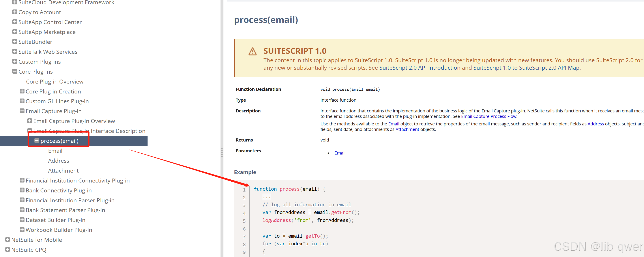Screen dimensions: 644x257
Task: Click the Address link in the description
Action: point(595,124)
